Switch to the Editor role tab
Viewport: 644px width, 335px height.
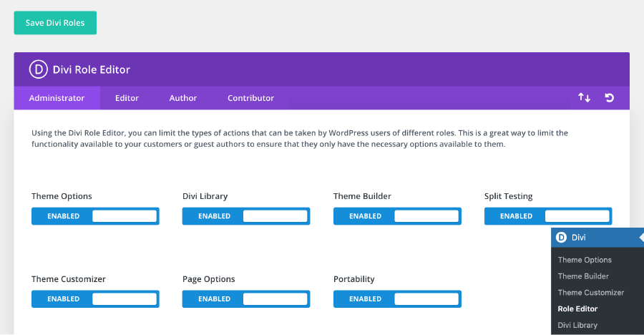pyautogui.click(x=127, y=98)
